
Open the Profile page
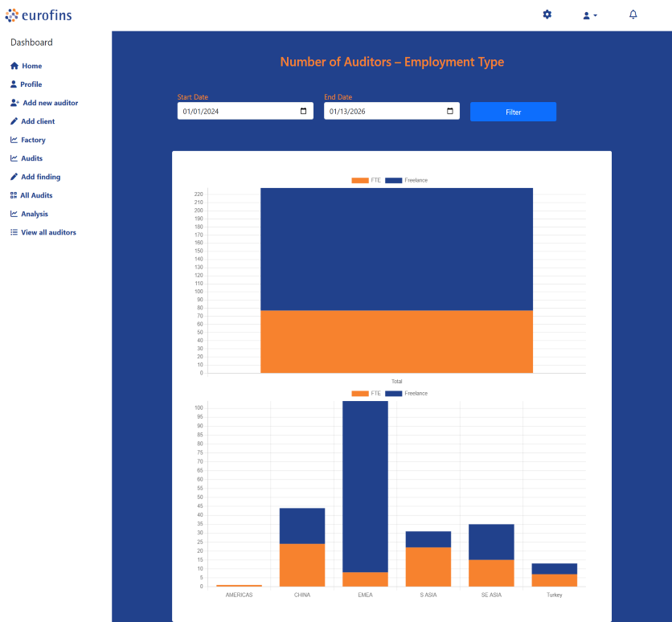click(31, 84)
